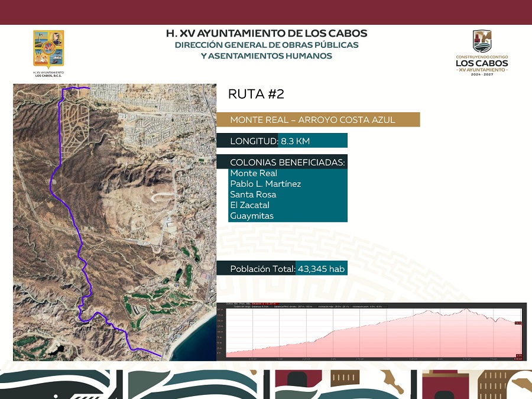The image size is (532, 399).
Task: Click the 'MONTE REAL – ARROYO COSTA AZUL' banner
Action: [318, 120]
